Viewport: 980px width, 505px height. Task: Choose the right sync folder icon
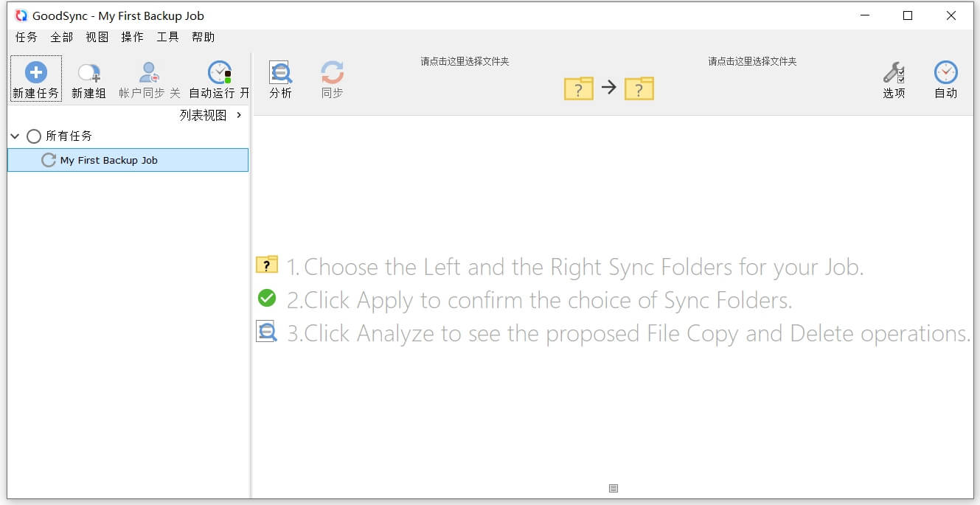639,88
